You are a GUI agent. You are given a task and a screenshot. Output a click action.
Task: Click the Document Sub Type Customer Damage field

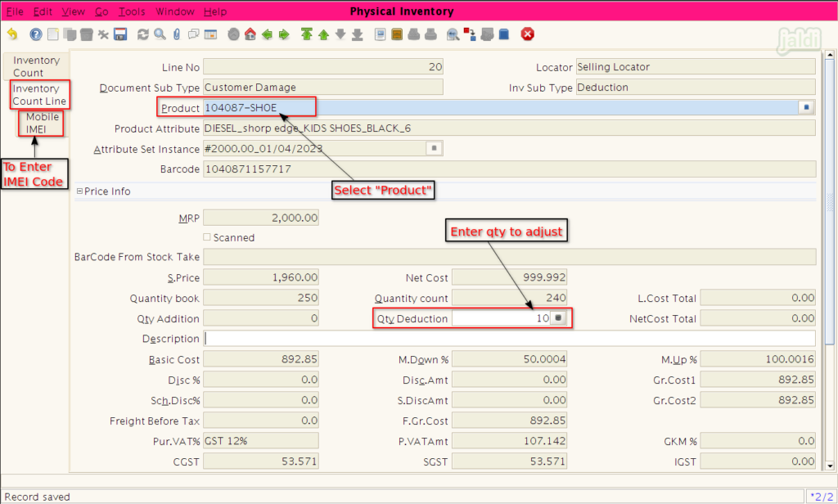click(322, 87)
